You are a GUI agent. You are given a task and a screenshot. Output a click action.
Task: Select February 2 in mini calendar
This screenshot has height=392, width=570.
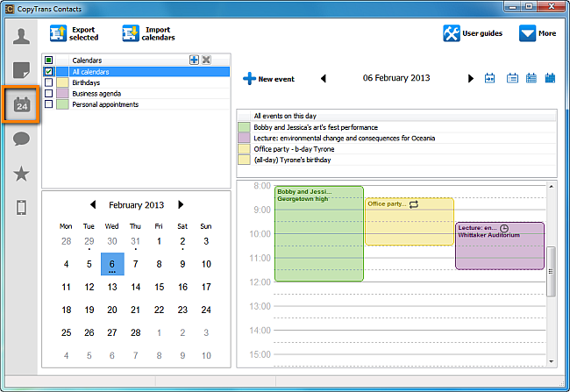click(x=182, y=241)
